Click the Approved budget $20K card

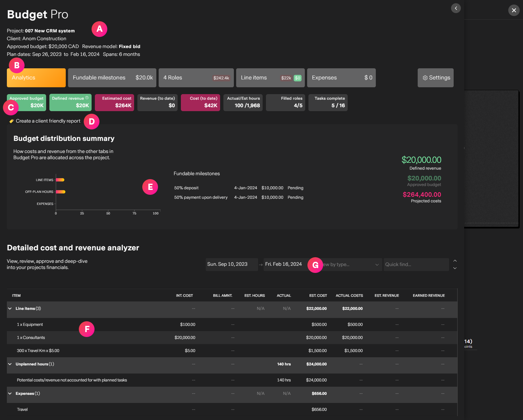coord(26,103)
